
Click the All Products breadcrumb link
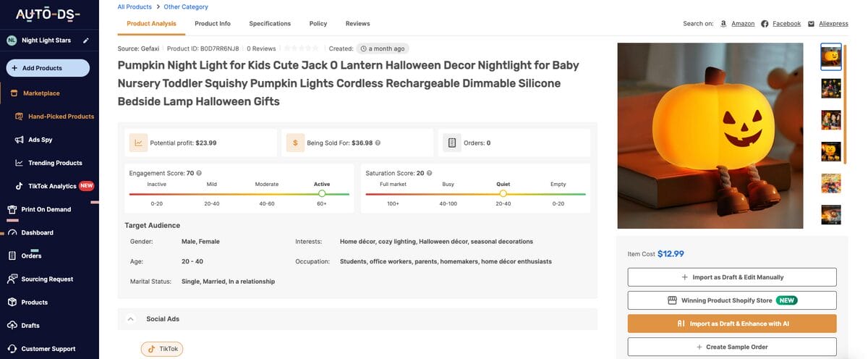point(135,7)
